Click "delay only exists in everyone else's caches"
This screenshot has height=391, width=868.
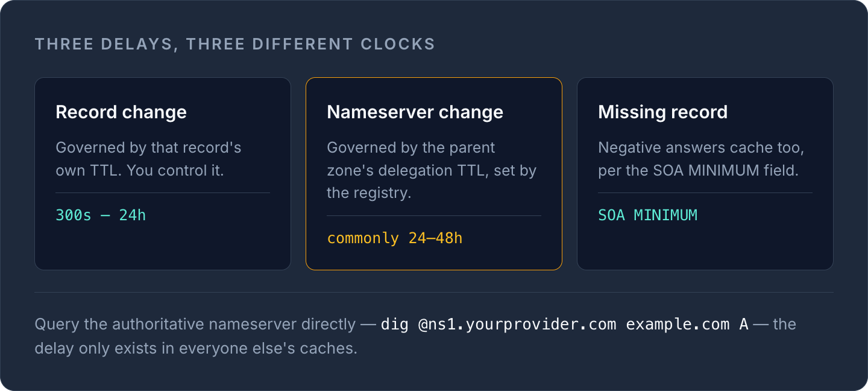(x=196, y=349)
